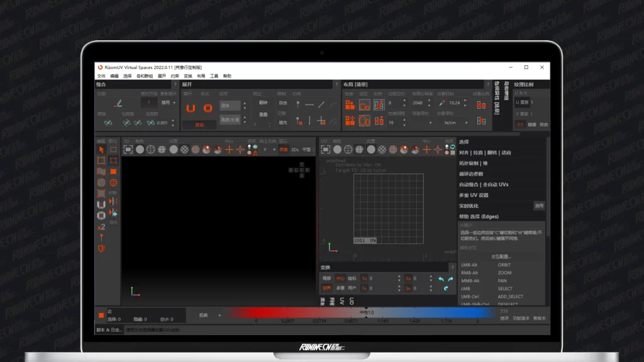This screenshot has height=362, width=644.
Task: Click the 启用 button next to 实时优化
Action: pos(539,206)
